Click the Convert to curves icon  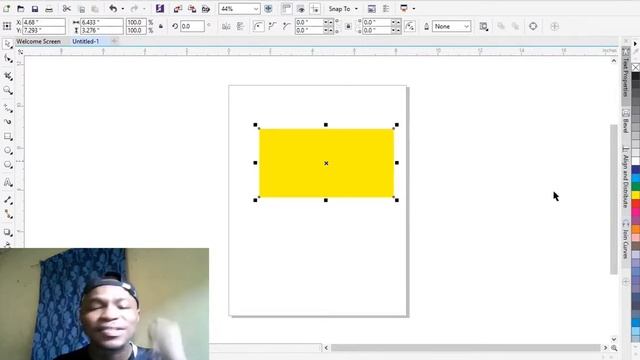tap(533, 27)
